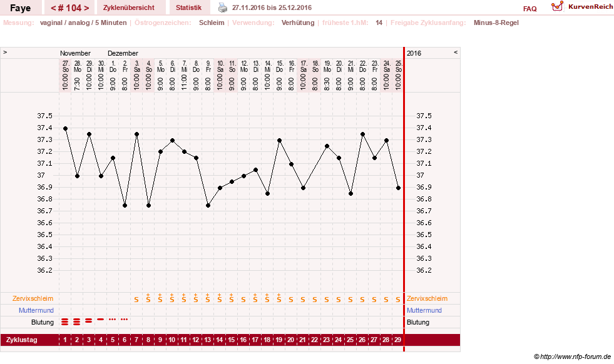
Task: Click the temperature point on 3. Sa
Action: (136, 134)
